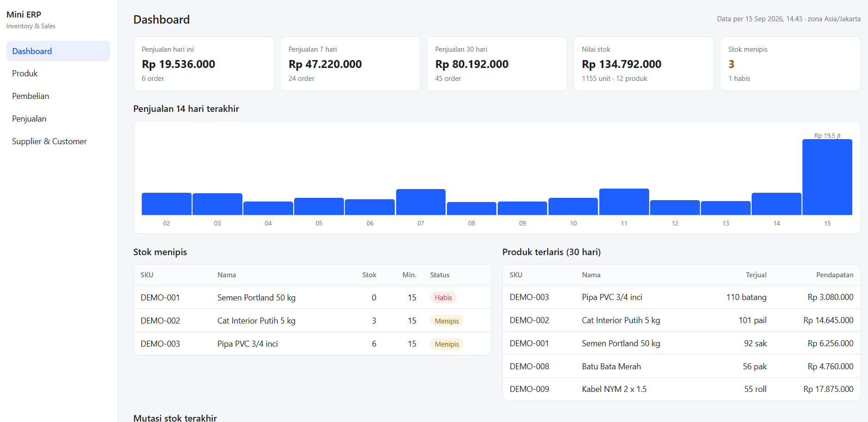Click Menipis badge for Cat Interior Putih
The height and width of the screenshot is (422, 868).
(x=447, y=321)
